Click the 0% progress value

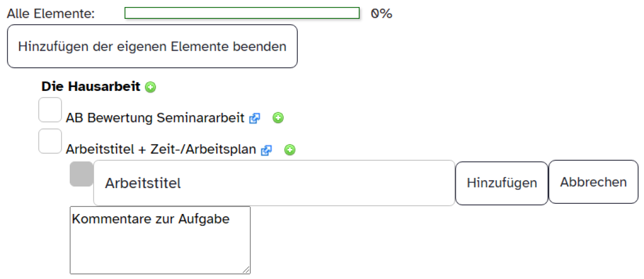click(382, 13)
